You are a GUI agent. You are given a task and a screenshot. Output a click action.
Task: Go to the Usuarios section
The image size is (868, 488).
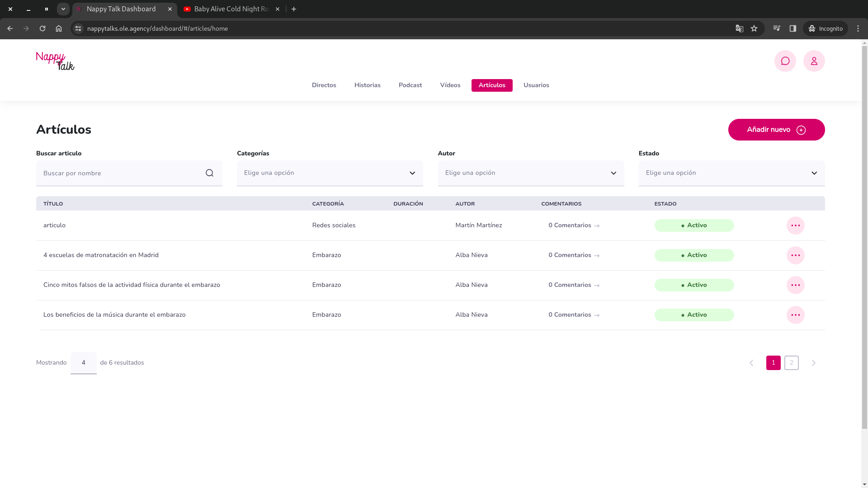click(536, 85)
